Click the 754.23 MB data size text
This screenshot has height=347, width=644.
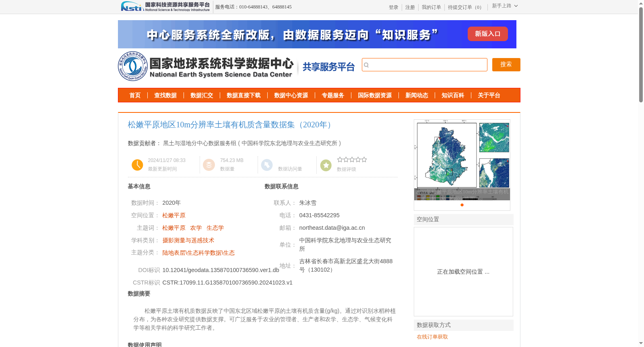pyautogui.click(x=232, y=160)
